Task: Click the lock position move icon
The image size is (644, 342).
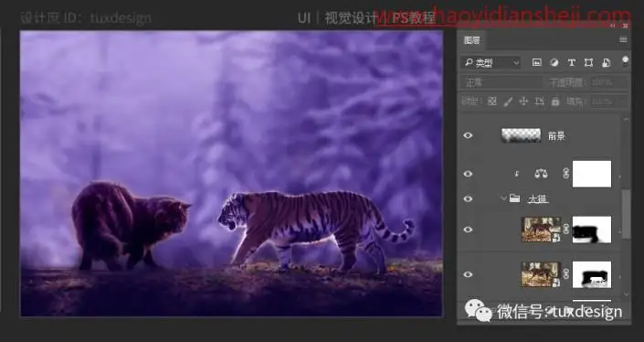Action: coord(523,102)
